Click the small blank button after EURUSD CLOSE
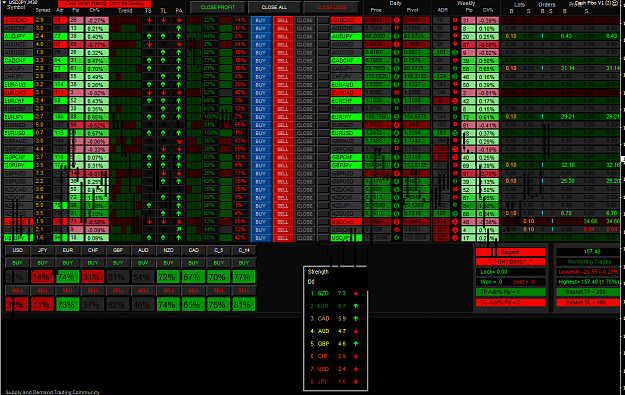The image size is (625, 395). pyautogui.click(x=323, y=133)
